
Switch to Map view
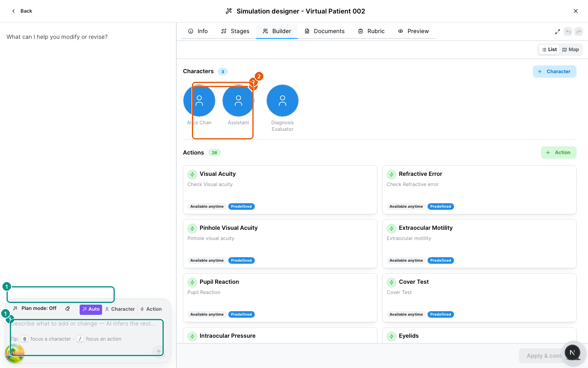(x=570, y=49)
